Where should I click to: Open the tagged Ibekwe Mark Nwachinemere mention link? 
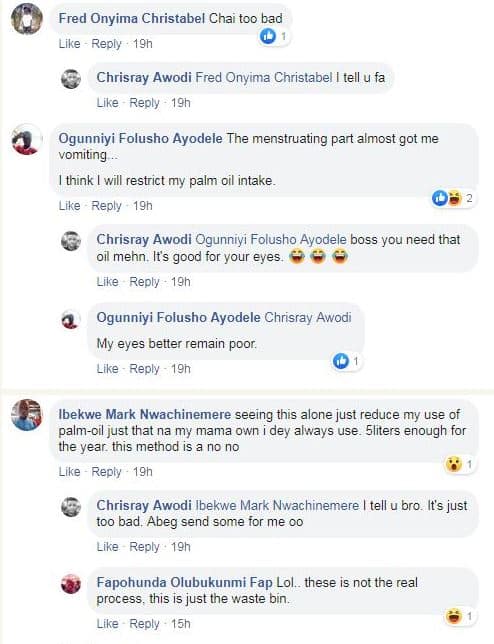(277, 505)
